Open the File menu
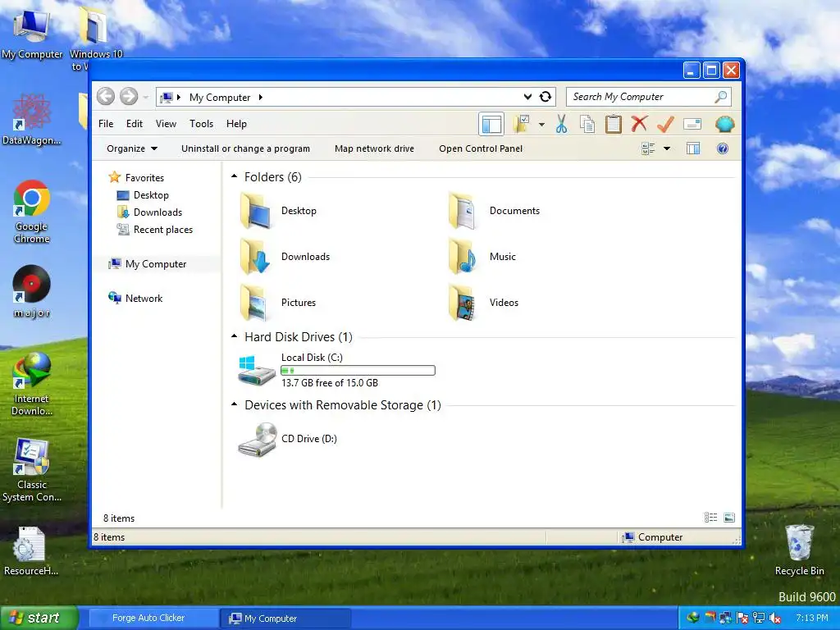The height and width of the screenshot is (630, 840). tap(106, 124)
